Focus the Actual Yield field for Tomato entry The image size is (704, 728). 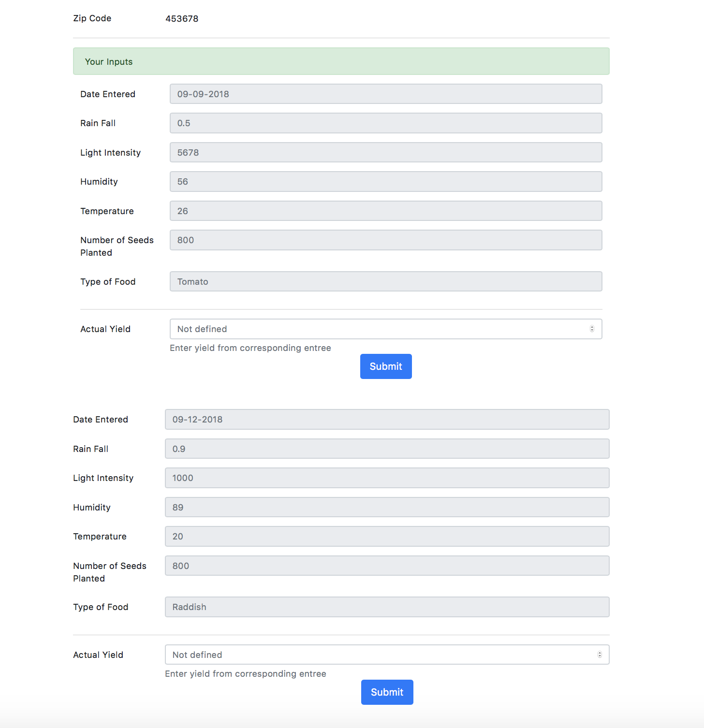pyautogui.click(x=386, y=329)
